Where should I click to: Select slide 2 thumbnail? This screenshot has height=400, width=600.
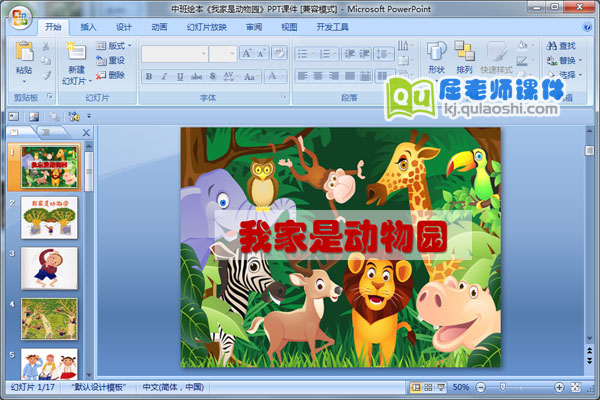point(49,218)
